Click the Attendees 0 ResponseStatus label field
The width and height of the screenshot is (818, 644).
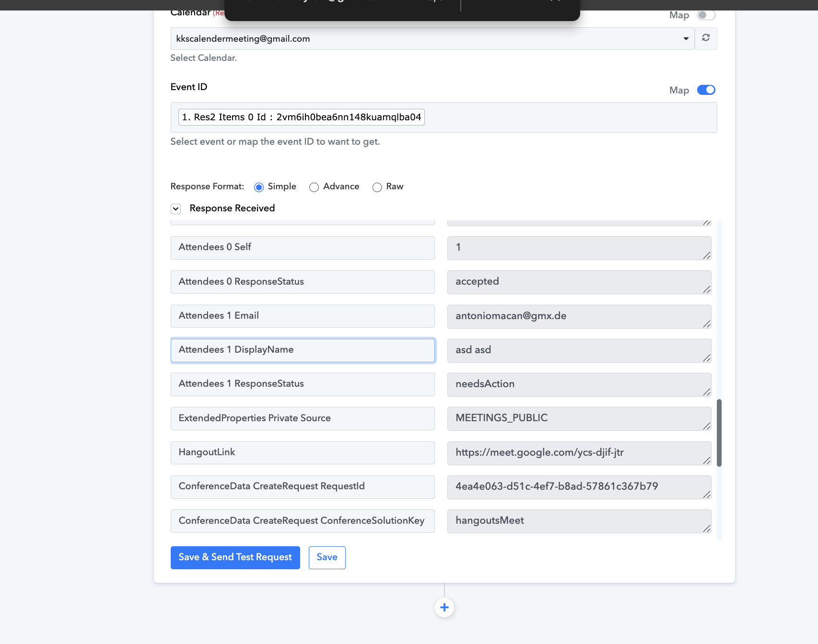point(303,282)
